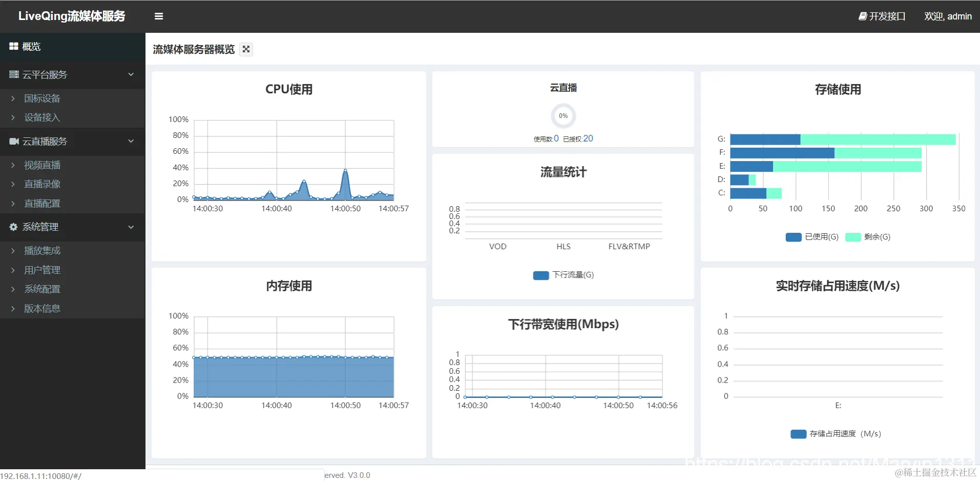This screenshot has height=481, width=980.
Task: Collapse the 云直播服务 chevron
Action: click(131, 141)
